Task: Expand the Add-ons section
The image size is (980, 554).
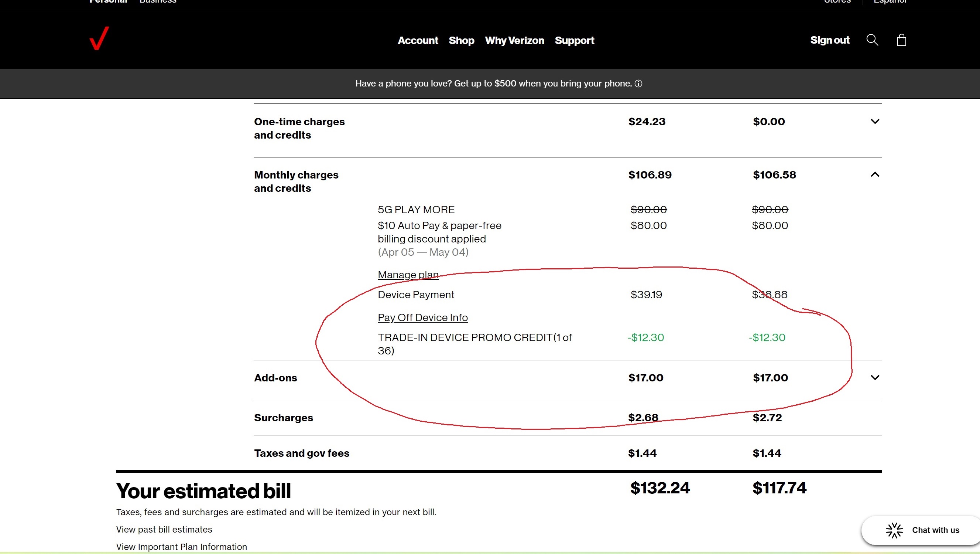Action: (x=875, y=377)
